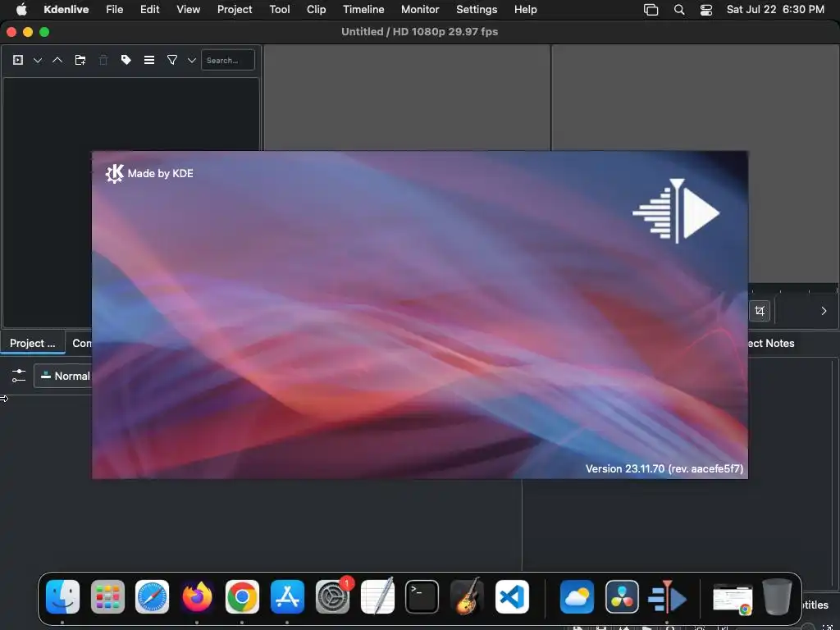This screenshot has height=630, width=840.
Task: Expand the monitor toolbar chevron
Action: (824, 311)
